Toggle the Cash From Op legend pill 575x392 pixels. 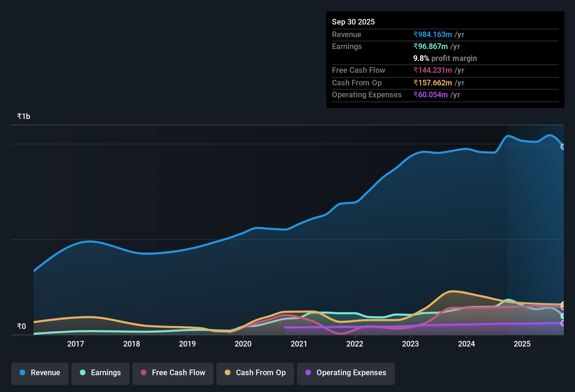tap(255, 373)
